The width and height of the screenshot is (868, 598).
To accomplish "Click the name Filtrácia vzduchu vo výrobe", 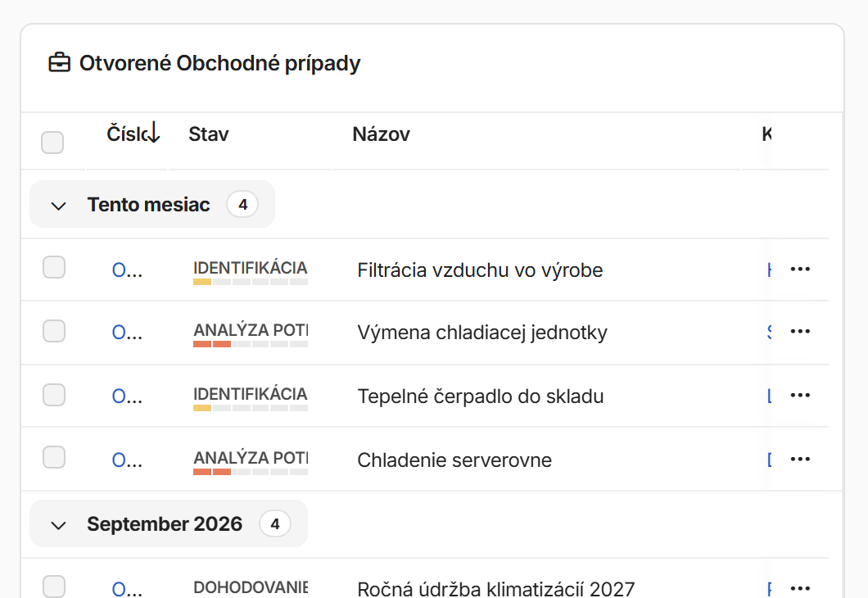I will (x=480, y=270).
